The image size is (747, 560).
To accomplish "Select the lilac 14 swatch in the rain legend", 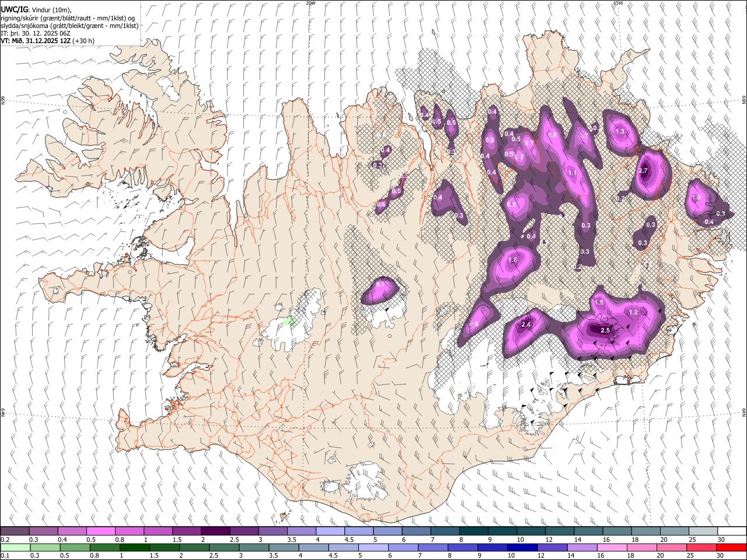I will point(582,547).
